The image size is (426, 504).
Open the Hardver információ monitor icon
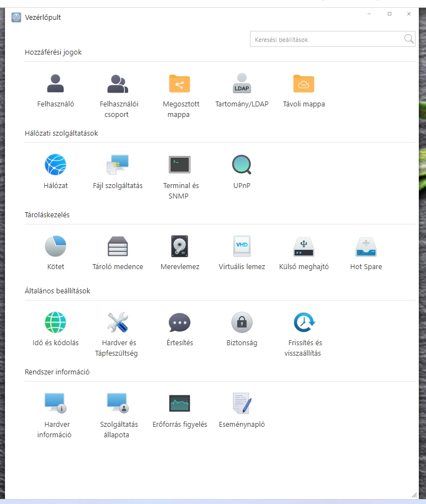55,403
